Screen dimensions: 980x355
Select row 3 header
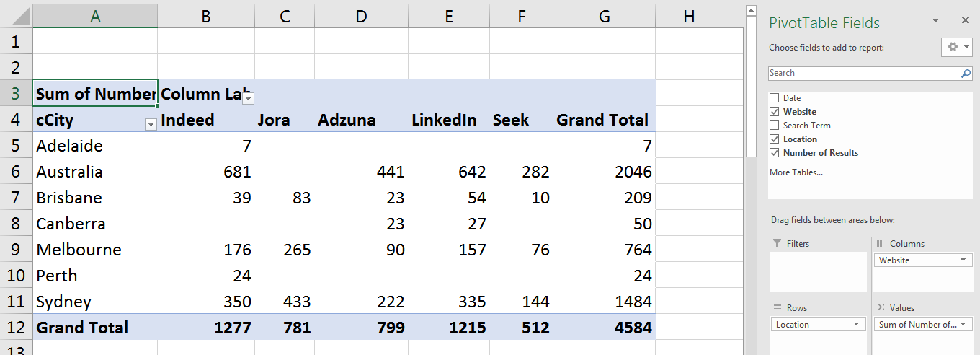point(16,93)
